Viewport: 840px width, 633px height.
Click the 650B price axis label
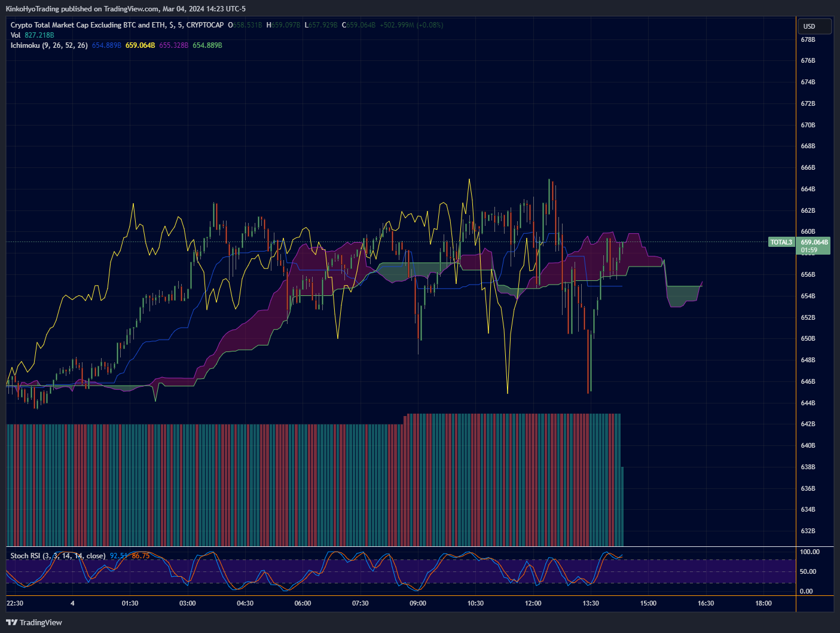tap(808, 338)
